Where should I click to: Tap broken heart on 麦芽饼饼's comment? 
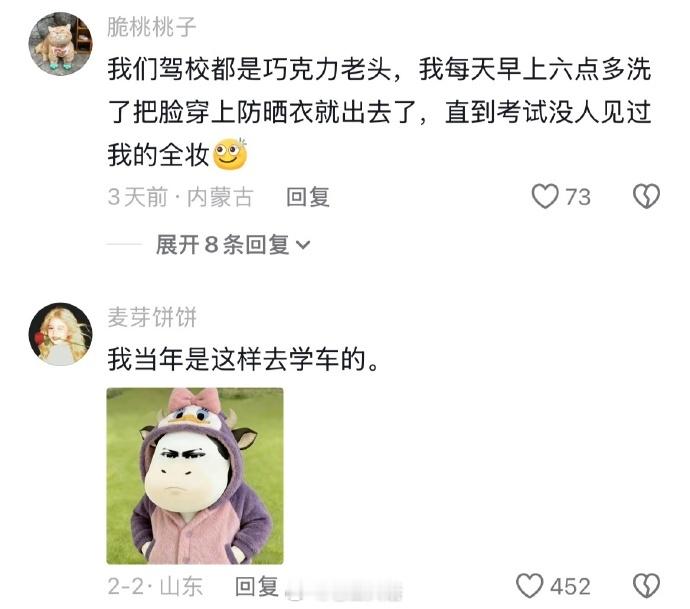[x=646, y=586]
